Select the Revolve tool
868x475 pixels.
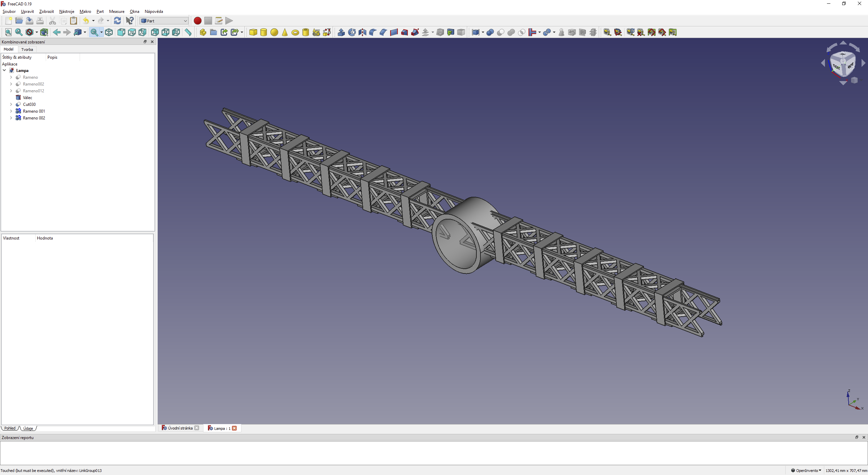[352, 32]
